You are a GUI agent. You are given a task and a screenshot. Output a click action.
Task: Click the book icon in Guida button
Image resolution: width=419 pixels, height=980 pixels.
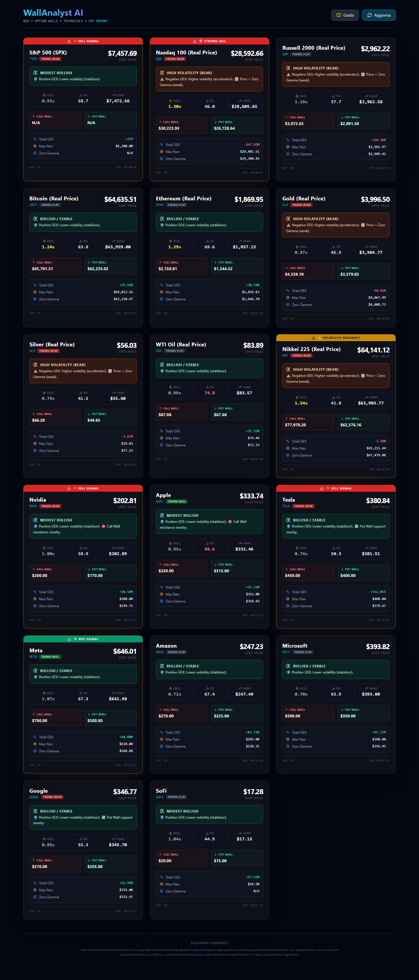click(338, 15)
